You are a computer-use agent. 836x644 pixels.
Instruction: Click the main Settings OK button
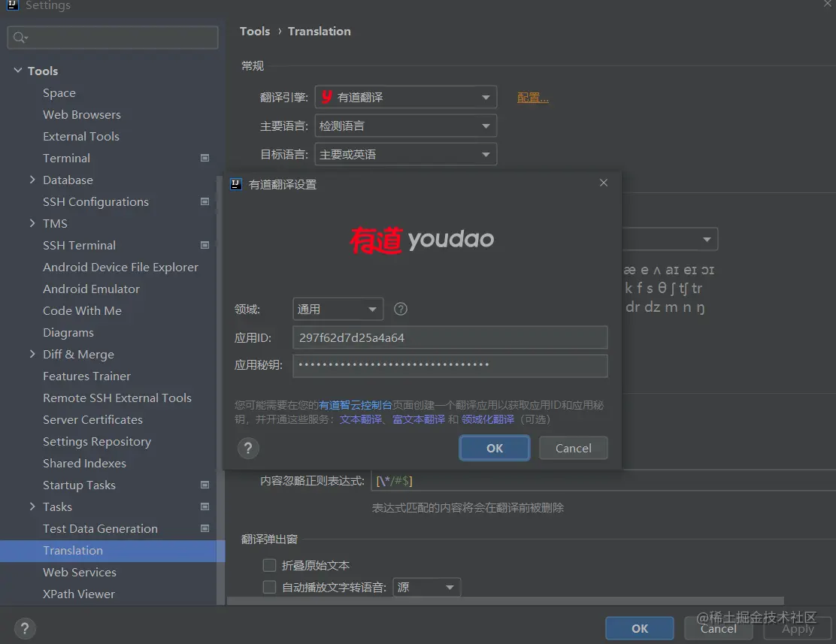click(639, 628)
